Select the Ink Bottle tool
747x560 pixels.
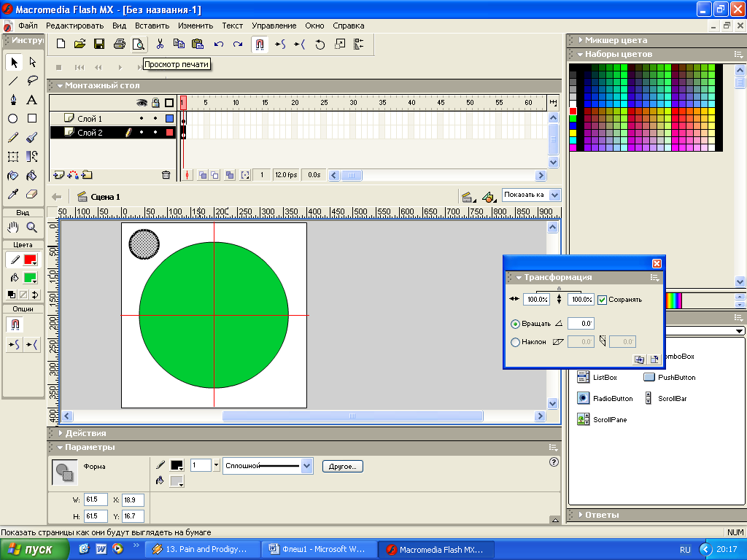(13, 176)
